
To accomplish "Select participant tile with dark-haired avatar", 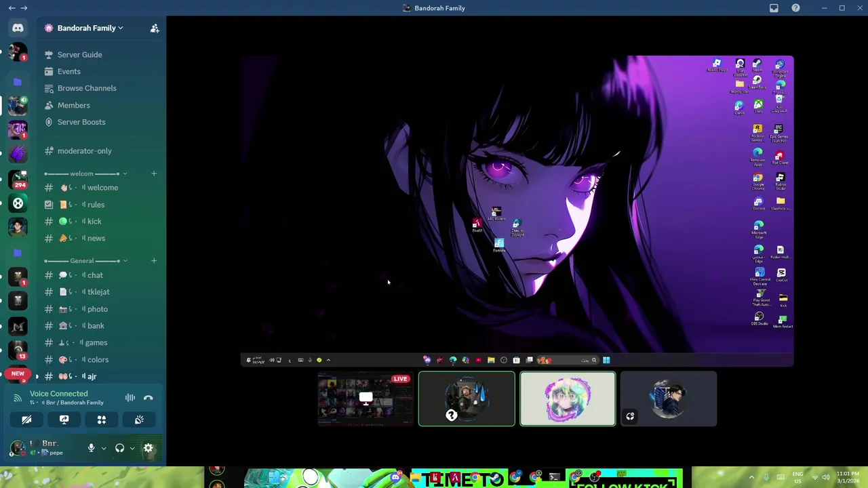I will (668, 399).
